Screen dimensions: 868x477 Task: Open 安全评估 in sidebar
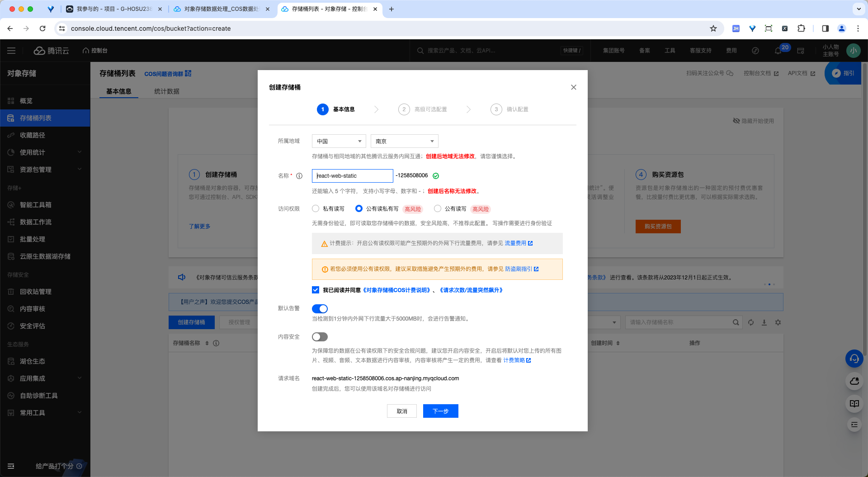45,326
